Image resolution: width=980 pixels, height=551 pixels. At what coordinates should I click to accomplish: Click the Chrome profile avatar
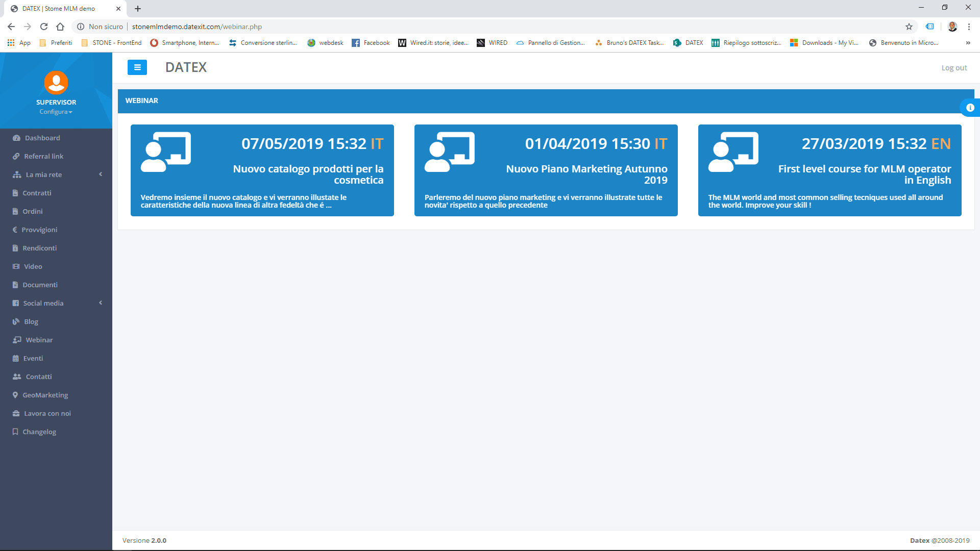[x=952, y=27]
